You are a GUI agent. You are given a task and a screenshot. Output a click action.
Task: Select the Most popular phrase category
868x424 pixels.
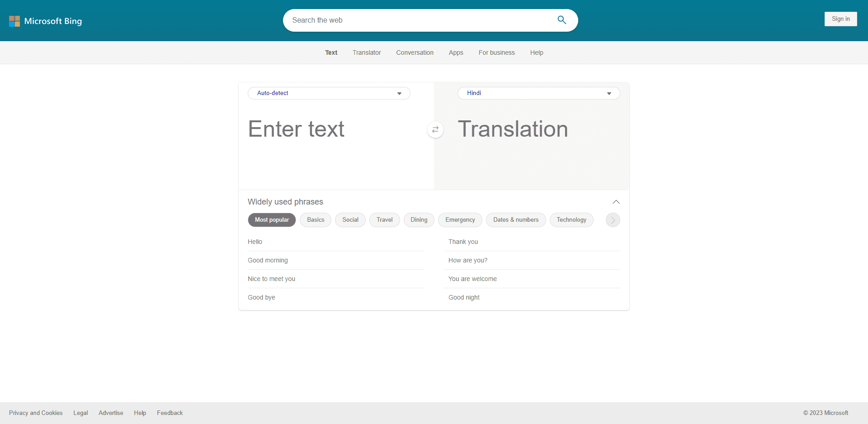[272, 220]
